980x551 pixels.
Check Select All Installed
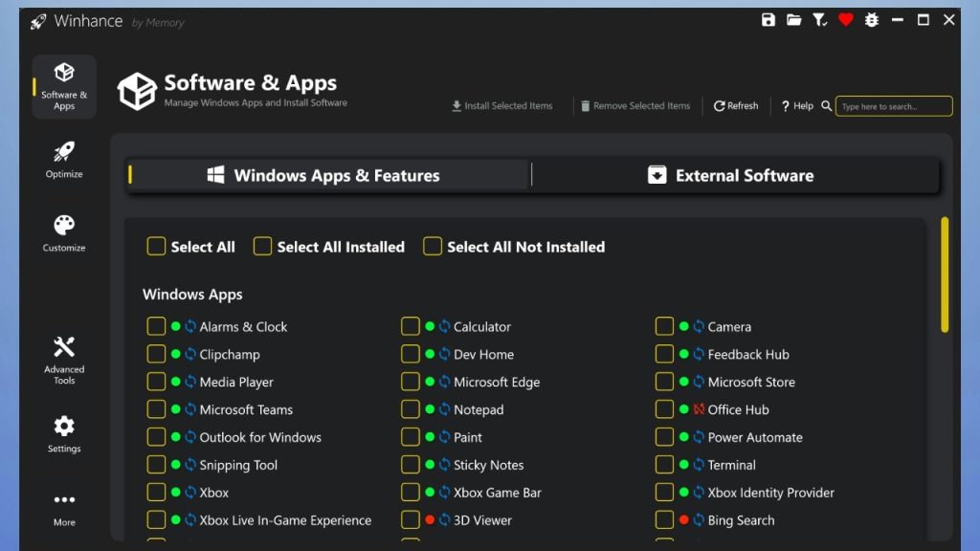click(262, 246)
